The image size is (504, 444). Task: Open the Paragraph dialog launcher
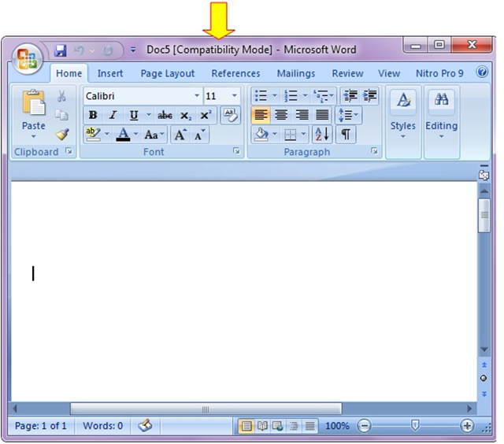375,150
